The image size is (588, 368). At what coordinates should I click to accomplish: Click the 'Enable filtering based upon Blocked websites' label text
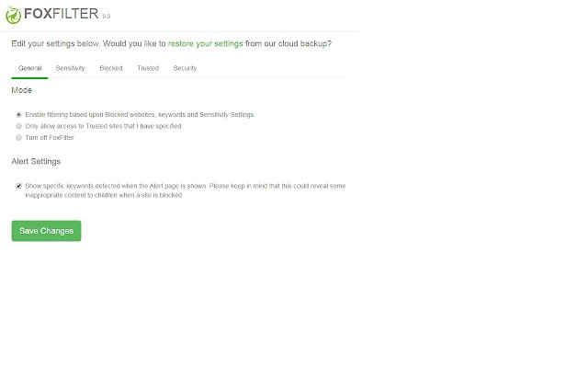pyautogui.click(x=140, y=114)
